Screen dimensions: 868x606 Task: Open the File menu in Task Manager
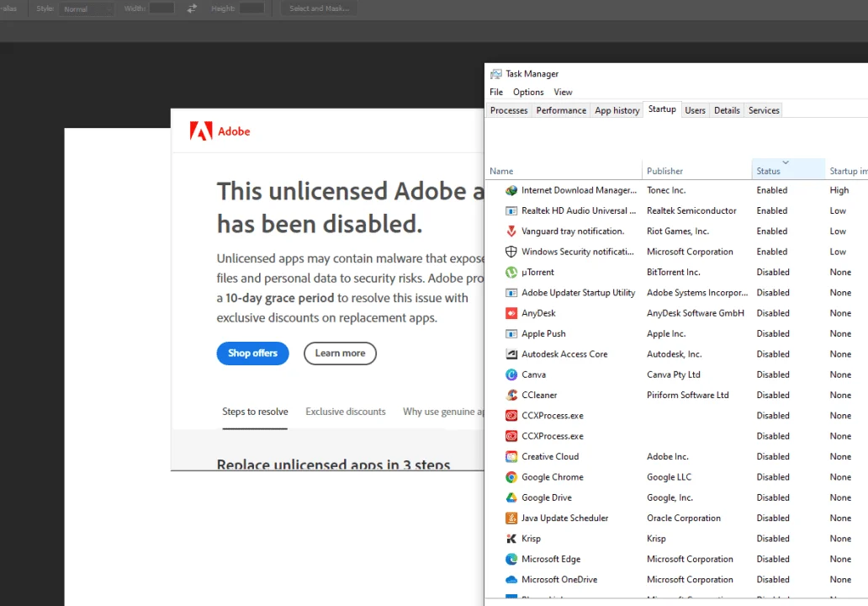tap(496, 92)
